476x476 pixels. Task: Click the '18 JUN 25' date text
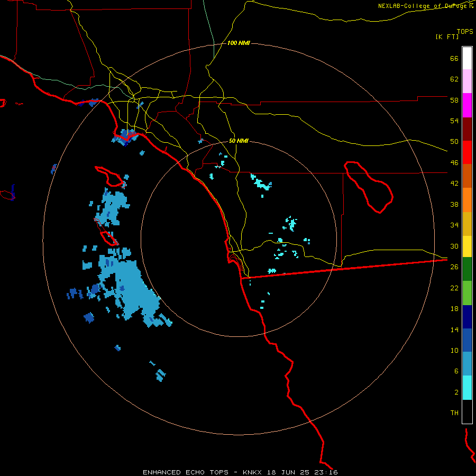(289, 472)
